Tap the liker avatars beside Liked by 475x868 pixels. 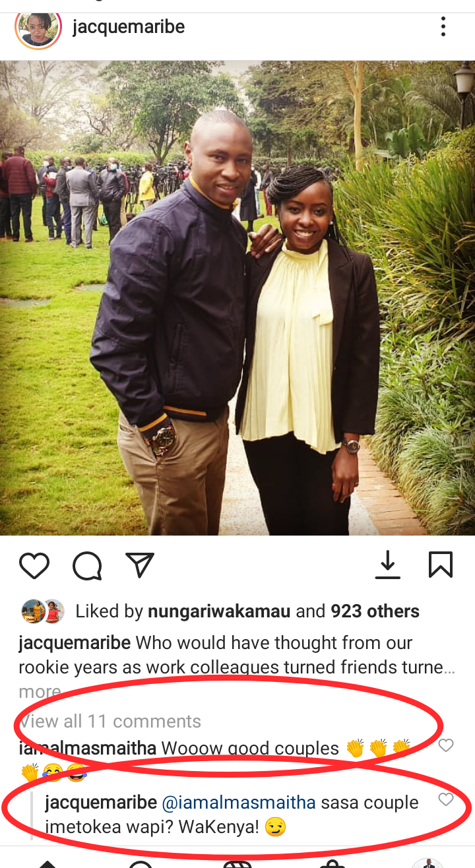click(x=43, y=611)
